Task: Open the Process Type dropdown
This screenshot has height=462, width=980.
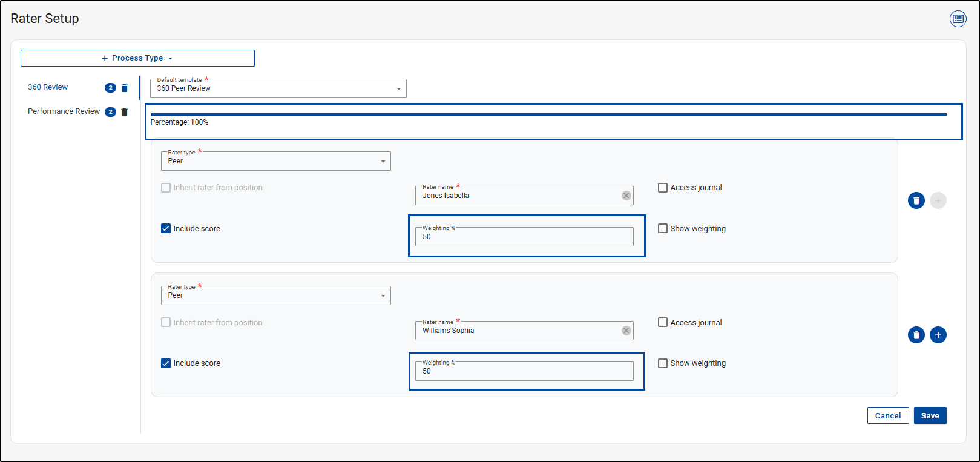Action: click(x=137, y=58)
